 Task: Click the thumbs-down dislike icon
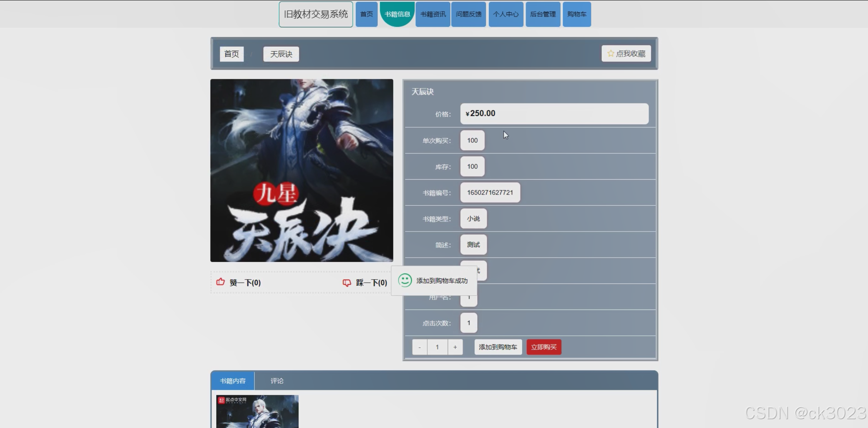coord(347,283)
